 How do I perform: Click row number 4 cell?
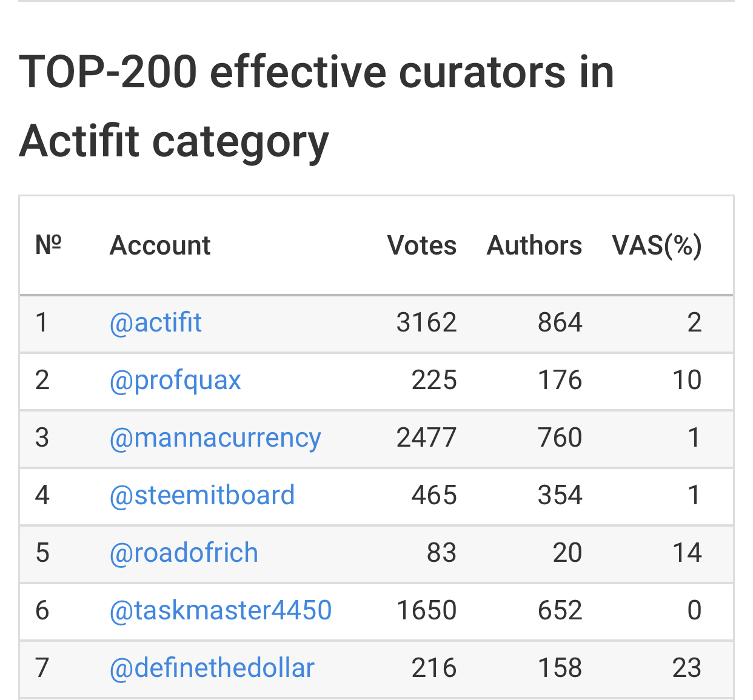42,495
